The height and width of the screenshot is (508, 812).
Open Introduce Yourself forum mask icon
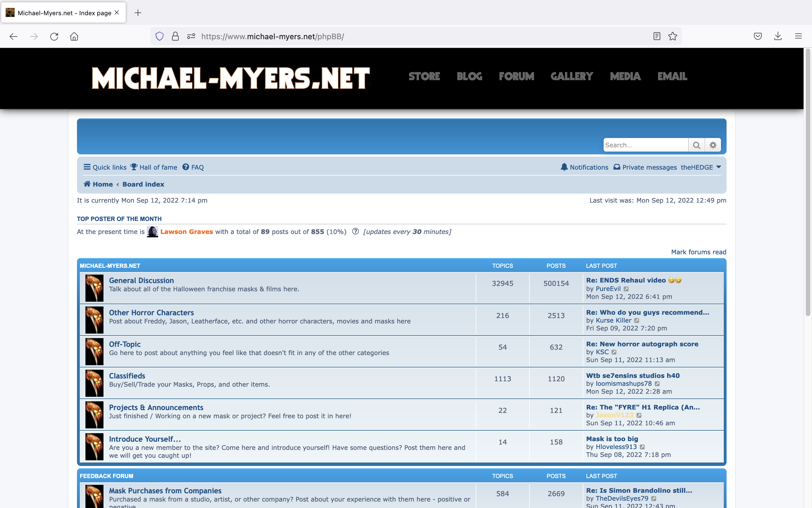click(94, 446)
